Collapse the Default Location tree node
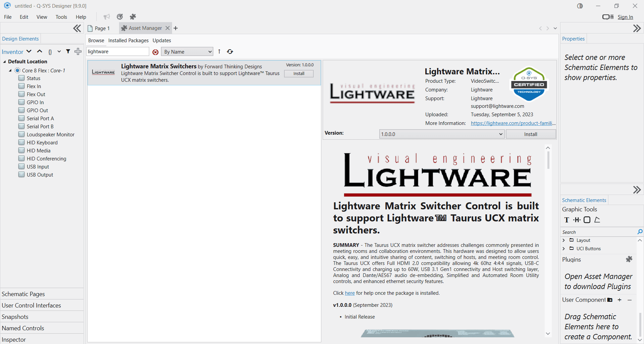 coord(4,62)
